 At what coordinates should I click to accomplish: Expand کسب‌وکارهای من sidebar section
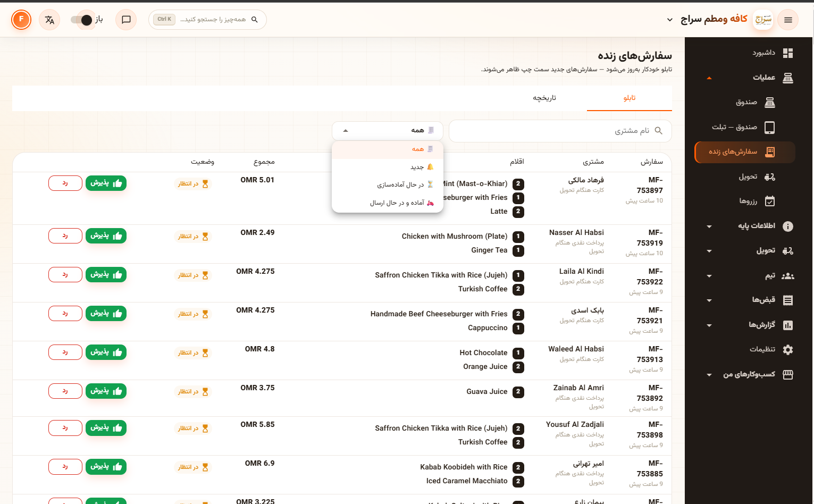[744, 374]
